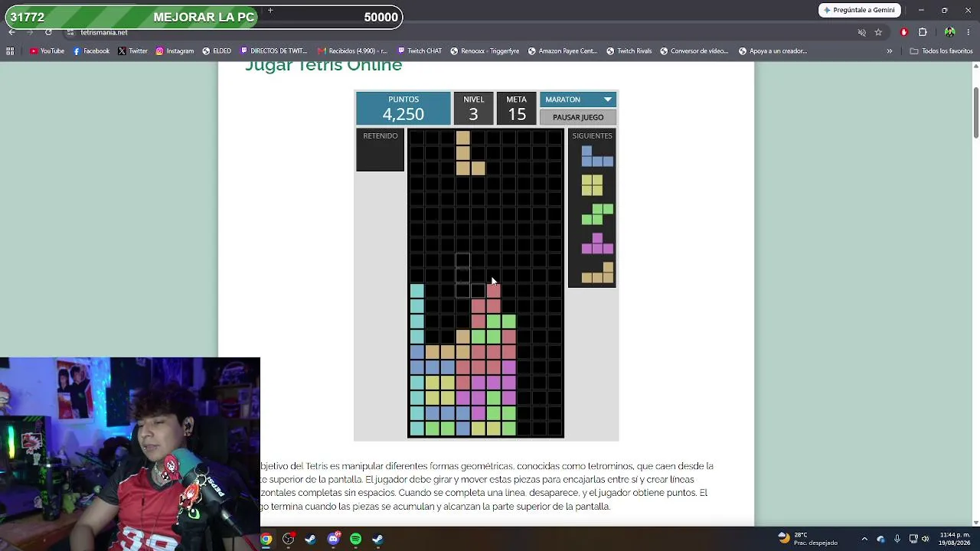
Task: Click the PUNTOS score value 4,250
Action: click(x=403, y=114)
